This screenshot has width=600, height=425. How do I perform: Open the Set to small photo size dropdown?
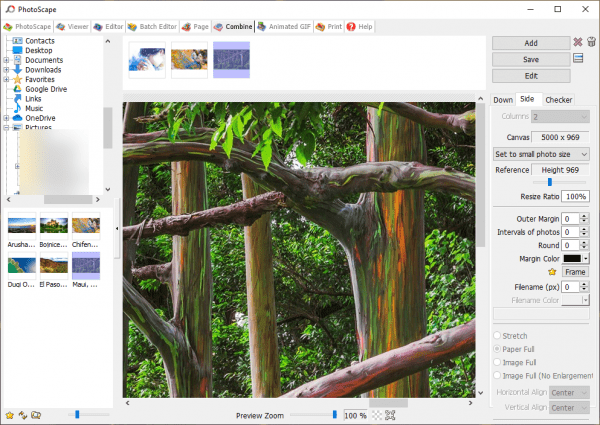tap(541, 154)
